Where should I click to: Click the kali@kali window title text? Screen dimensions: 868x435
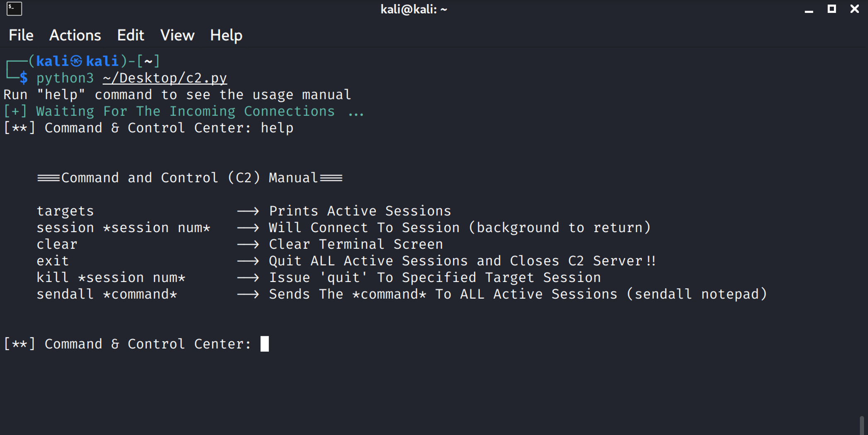[414, 9]
